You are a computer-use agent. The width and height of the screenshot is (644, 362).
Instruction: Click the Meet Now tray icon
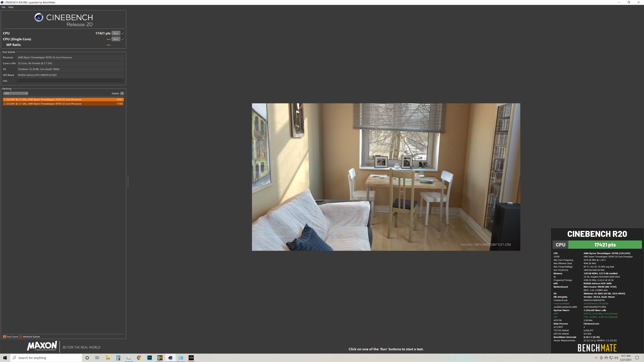click(601, 358)
